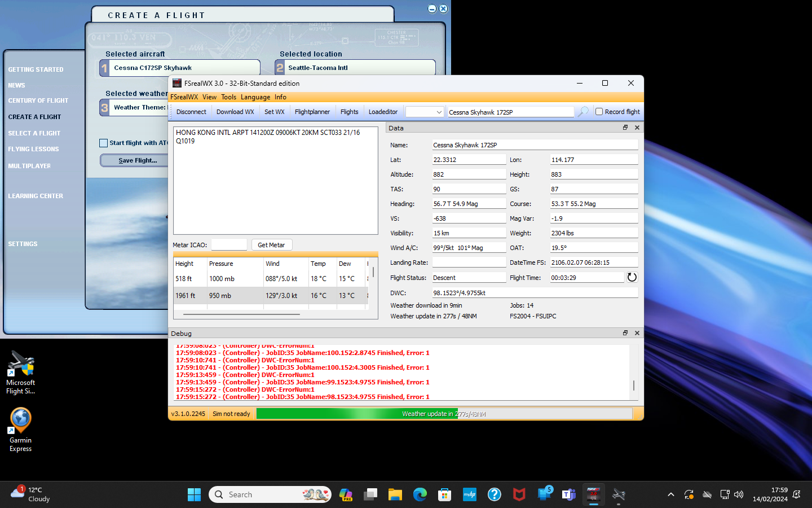Image resolution: width=812 pixels, height=508 pixels.
Task: Launch Microsoft Edge from taskbar
Action: pyautogui.click(x=420, y=494)
